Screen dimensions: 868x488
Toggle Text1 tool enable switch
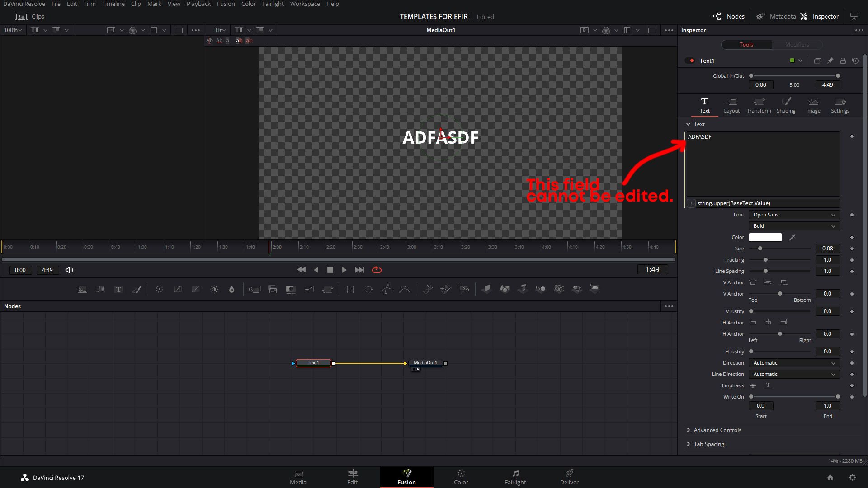(689, 61)
